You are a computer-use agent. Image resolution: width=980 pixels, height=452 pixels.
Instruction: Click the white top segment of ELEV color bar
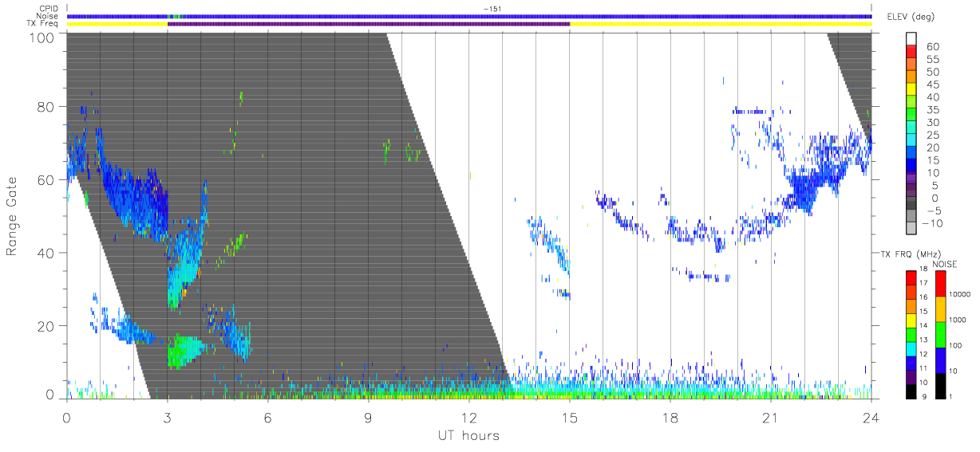912,40
